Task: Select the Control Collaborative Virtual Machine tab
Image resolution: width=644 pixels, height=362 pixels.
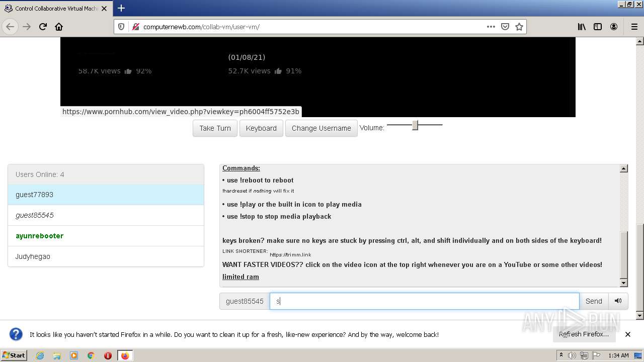Action: point(56,8)
